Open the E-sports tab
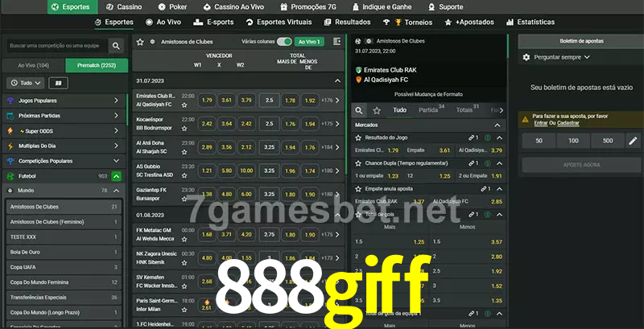644x329 pixels. click(x=213, y=23)
